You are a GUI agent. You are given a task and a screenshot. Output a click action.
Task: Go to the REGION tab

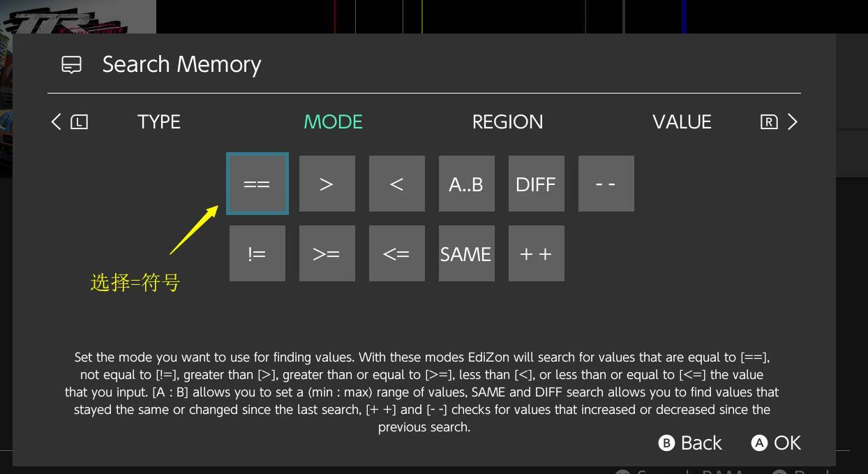click(x=507, y=121)
